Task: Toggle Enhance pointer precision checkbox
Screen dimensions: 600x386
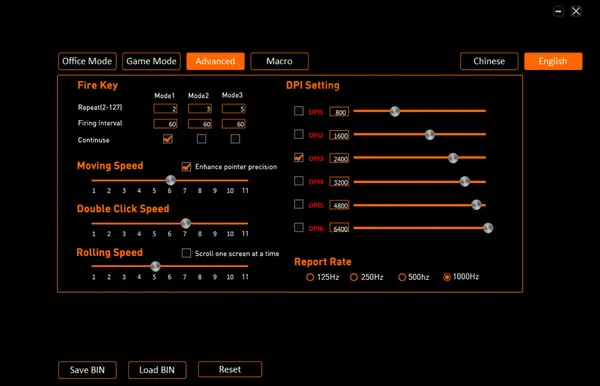Action: (186, 167)
